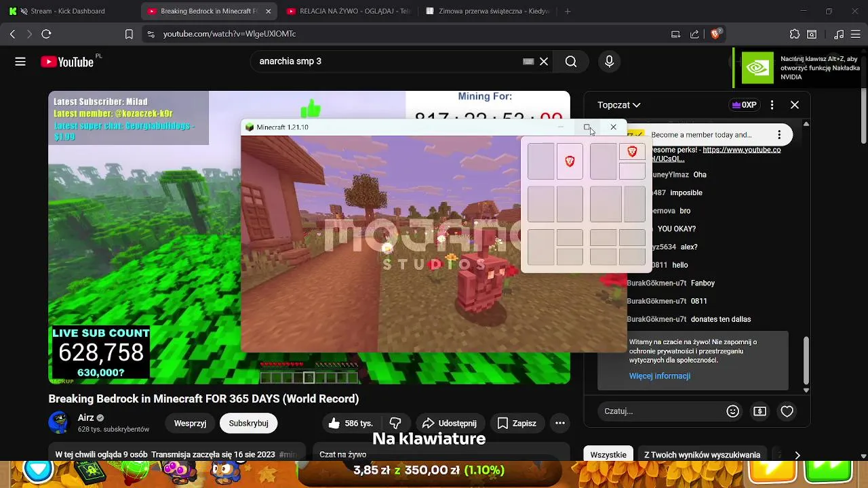Screen dimensions: 868x488
Task: Open the on-screen keyboard icon in search box
Action: coord(528,62)
